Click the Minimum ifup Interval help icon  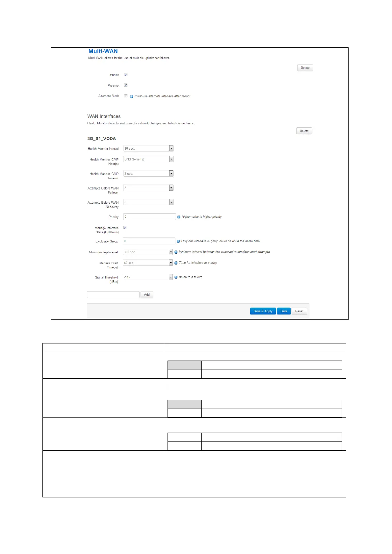[x=176, y=252]
